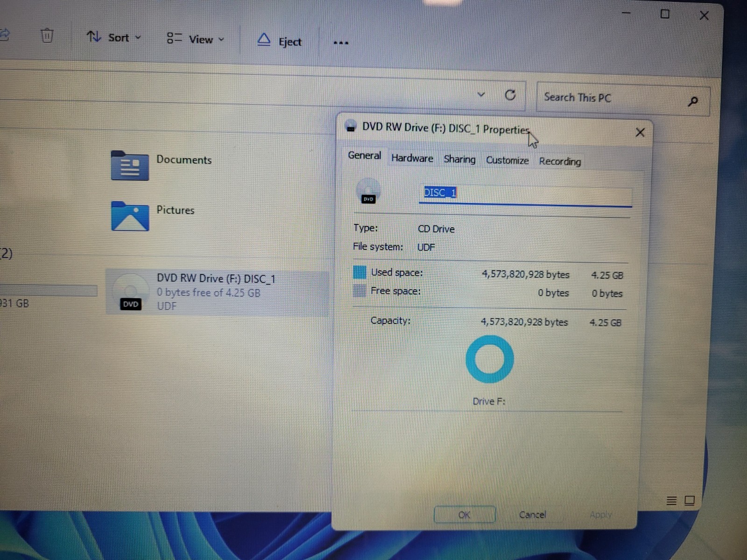The image size is (747, 560).
Task: Switch to the Recording tab
Action: [x=560, y=161]
